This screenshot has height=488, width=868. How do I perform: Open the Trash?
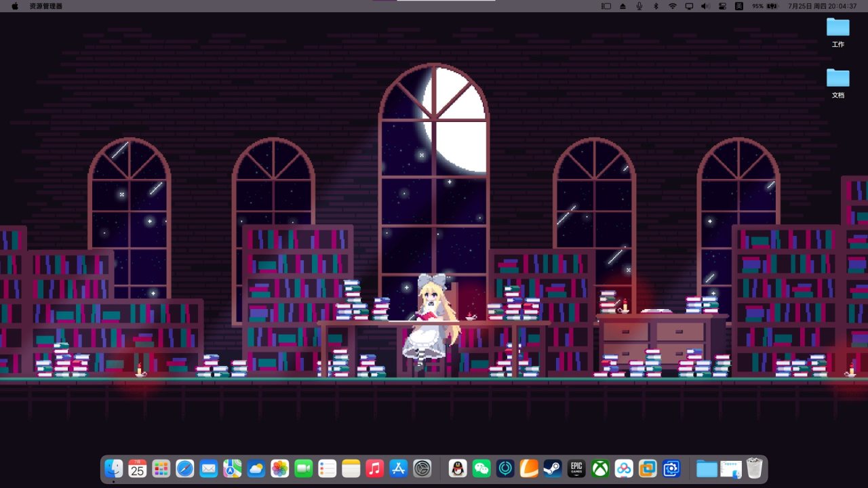tap(755, 468)
